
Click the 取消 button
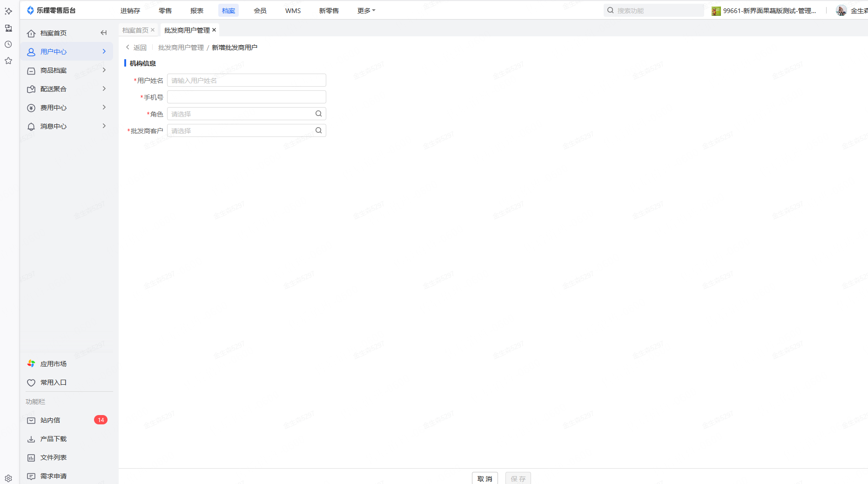tap(485, 478)
